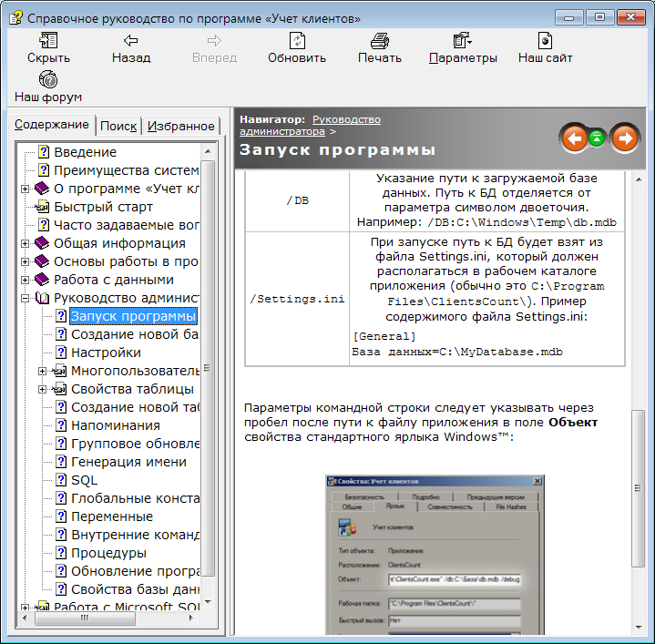
Task: Switch to the Поиск tab
Action: 118,127
